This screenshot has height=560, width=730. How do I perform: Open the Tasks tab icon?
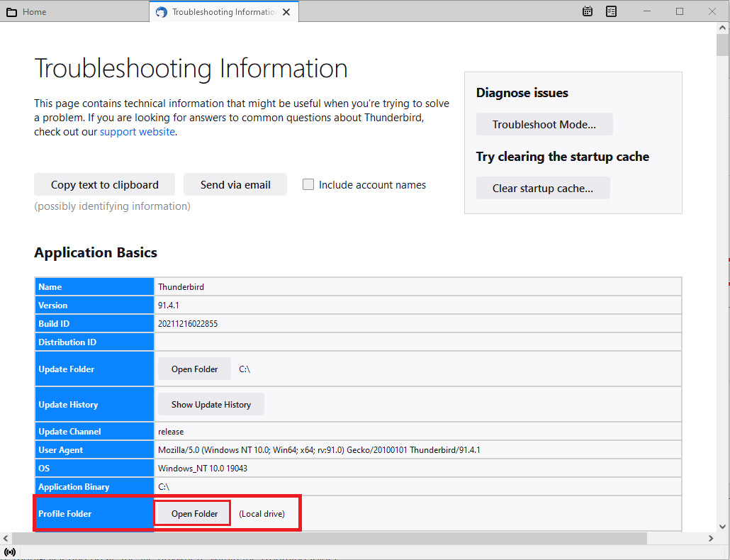tap(611, 11)
